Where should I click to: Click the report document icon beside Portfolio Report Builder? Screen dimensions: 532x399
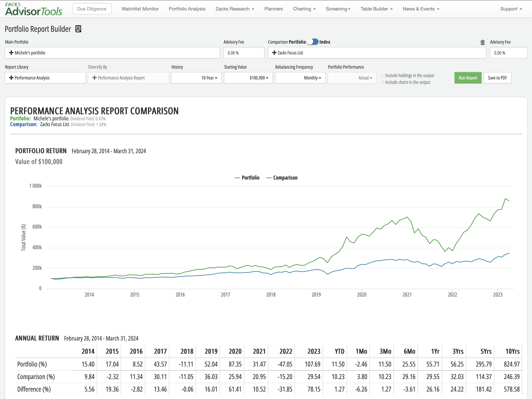coord(78,29)
